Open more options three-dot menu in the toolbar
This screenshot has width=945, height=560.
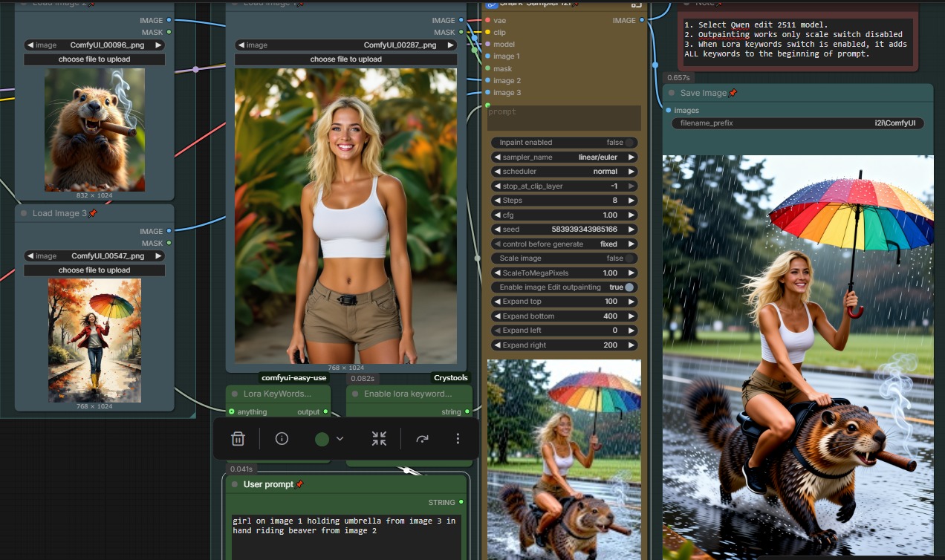point(458,439)
